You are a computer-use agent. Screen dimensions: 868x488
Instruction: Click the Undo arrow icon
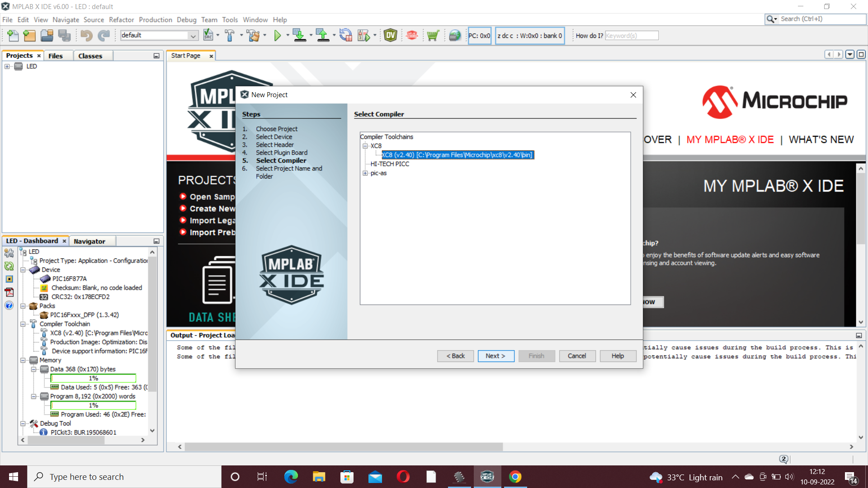pos(86,35)
